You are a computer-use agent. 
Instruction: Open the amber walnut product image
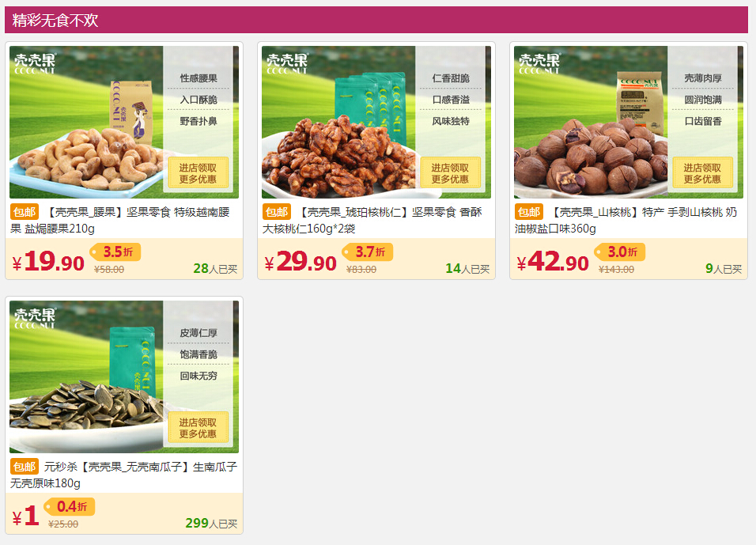(376, 122)
